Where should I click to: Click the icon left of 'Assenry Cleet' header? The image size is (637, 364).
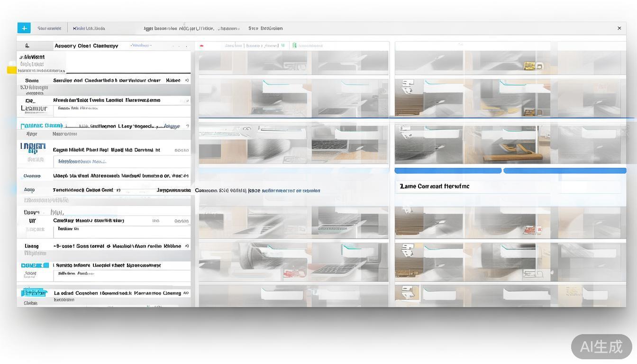click(27, 46)
